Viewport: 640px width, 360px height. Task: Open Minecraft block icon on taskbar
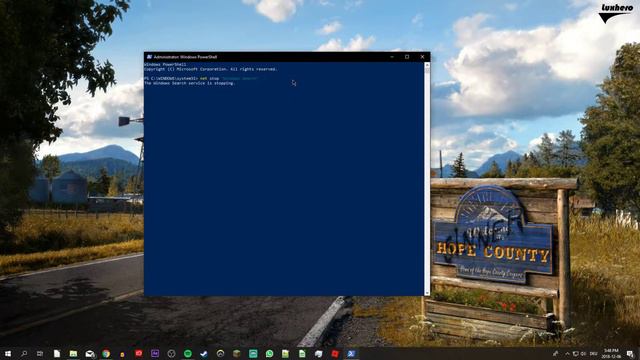(x=237, y=353)
